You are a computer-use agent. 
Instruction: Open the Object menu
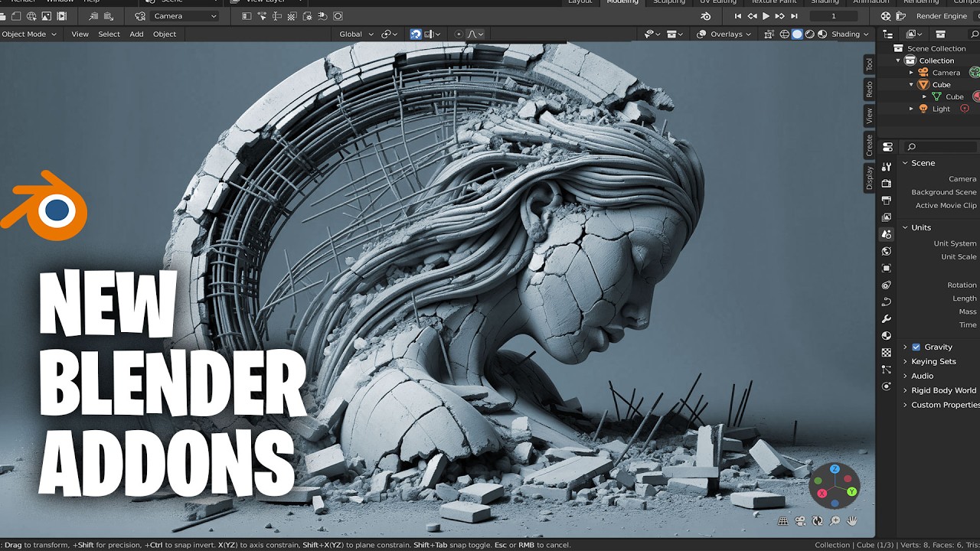pos(164,34)
